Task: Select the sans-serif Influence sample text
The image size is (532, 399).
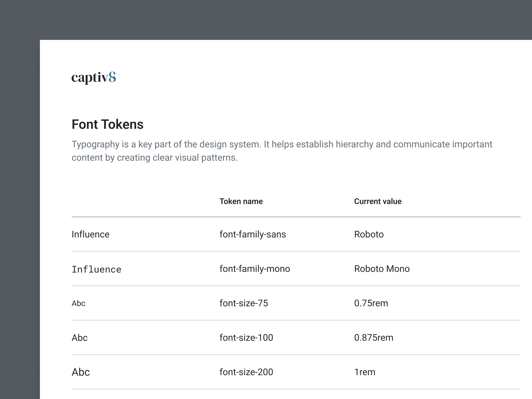Action: pos(90,234)
